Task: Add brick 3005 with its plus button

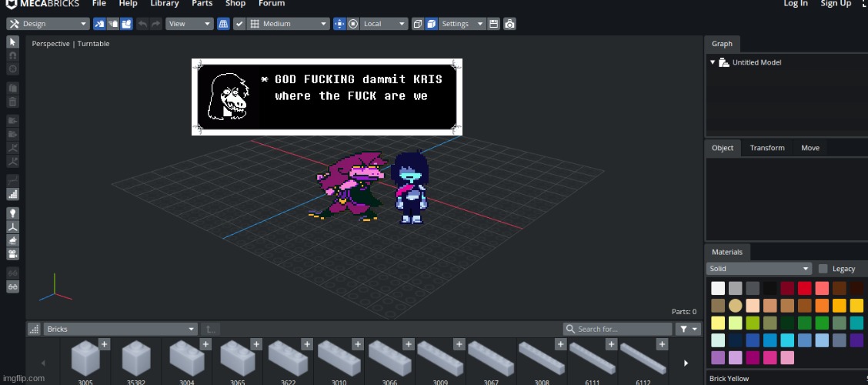Action: point(104,344)
